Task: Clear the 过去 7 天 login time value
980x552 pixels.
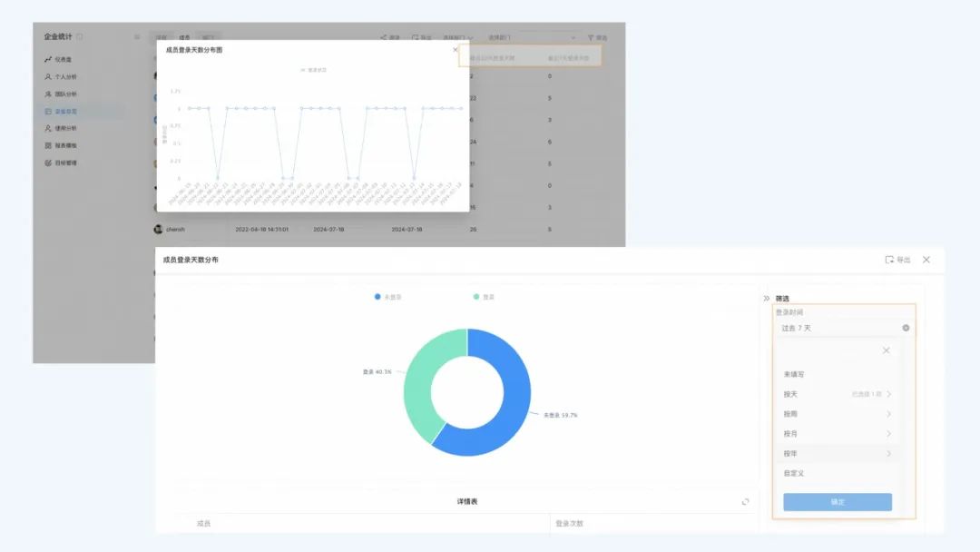Action: 906,328
